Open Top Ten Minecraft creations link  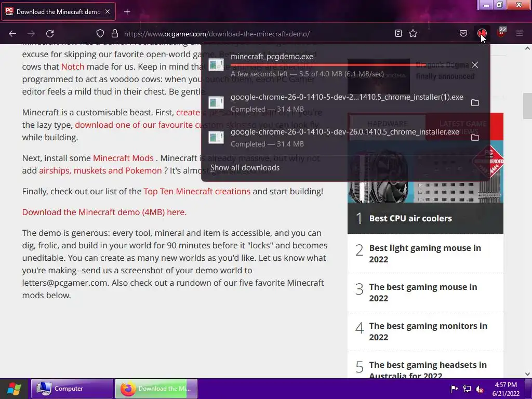tap(197, 191)
